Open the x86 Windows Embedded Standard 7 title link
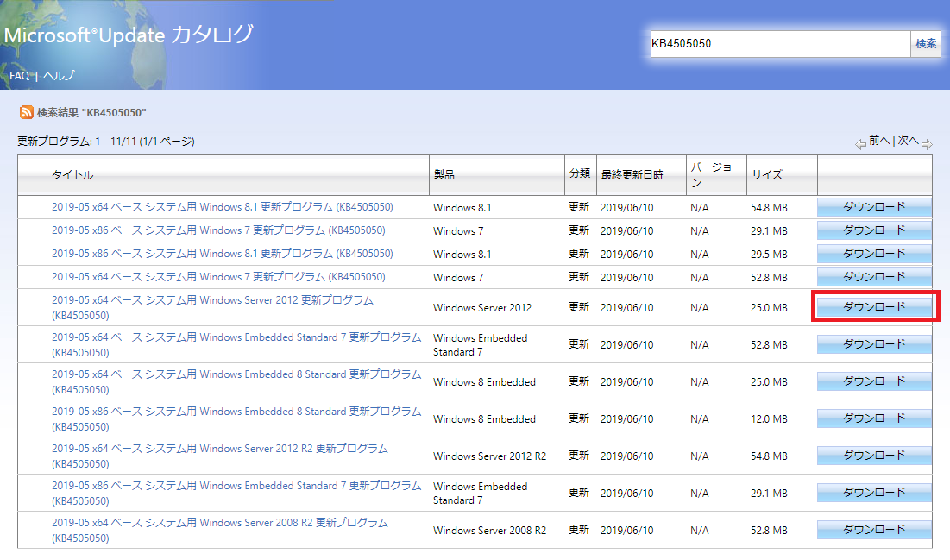 tap(236, 494)
